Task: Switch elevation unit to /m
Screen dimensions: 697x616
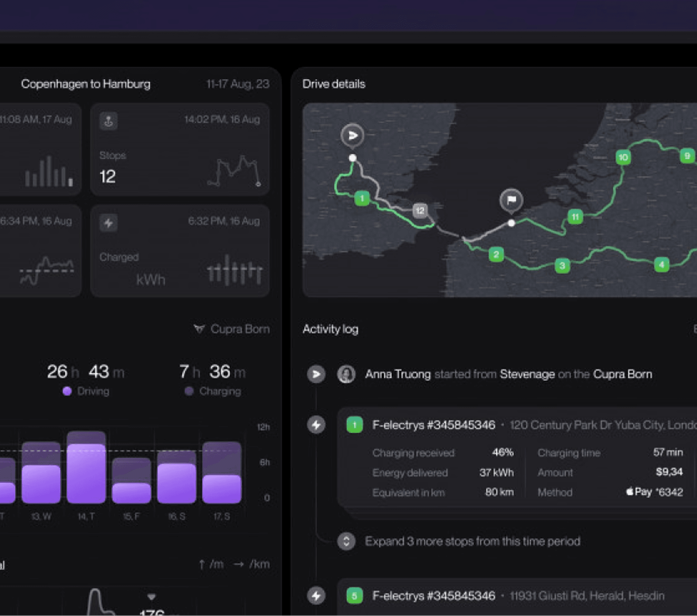Action: 211,564
